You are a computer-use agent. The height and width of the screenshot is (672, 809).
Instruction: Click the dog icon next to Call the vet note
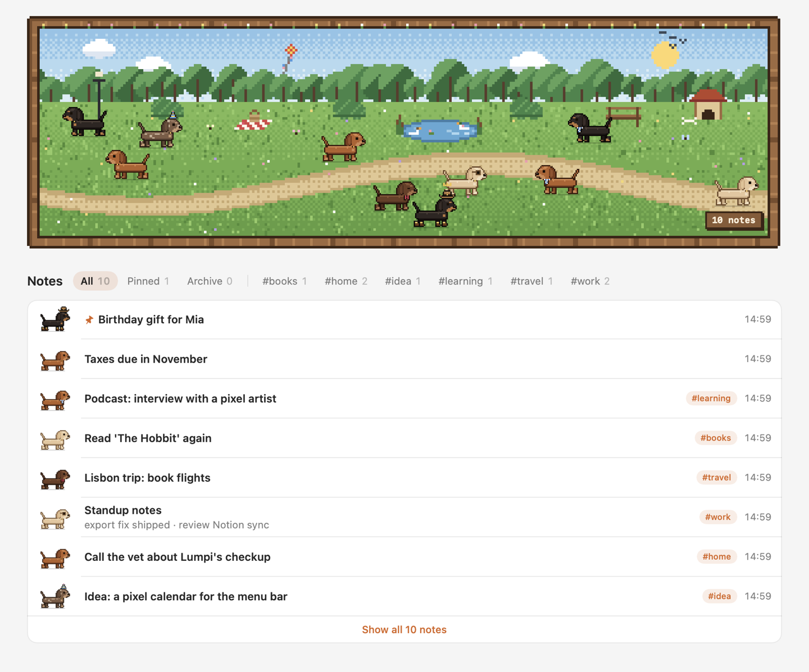pos(55,558)
